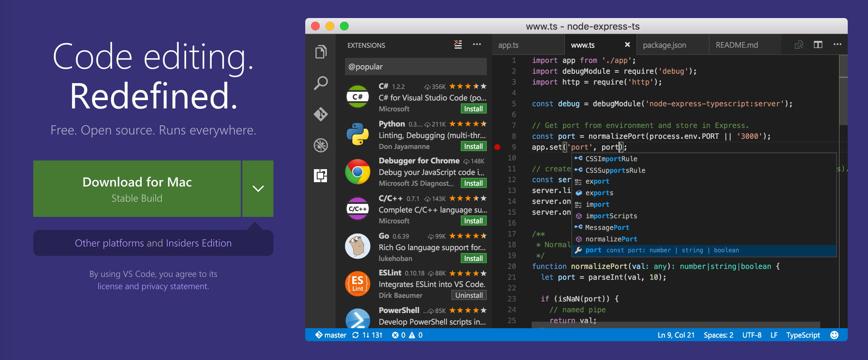Open the Explorer files icon in activity bar

click(x=321, y=52)
